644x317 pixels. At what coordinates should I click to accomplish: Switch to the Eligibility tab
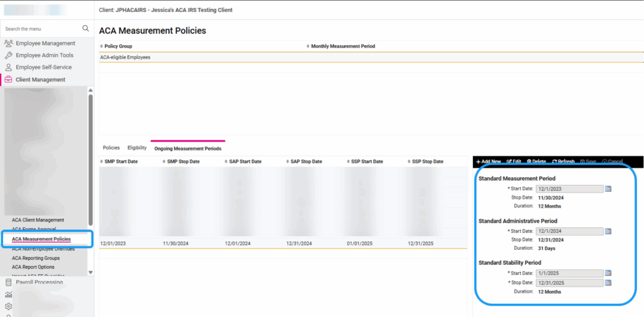coord(136,148)
